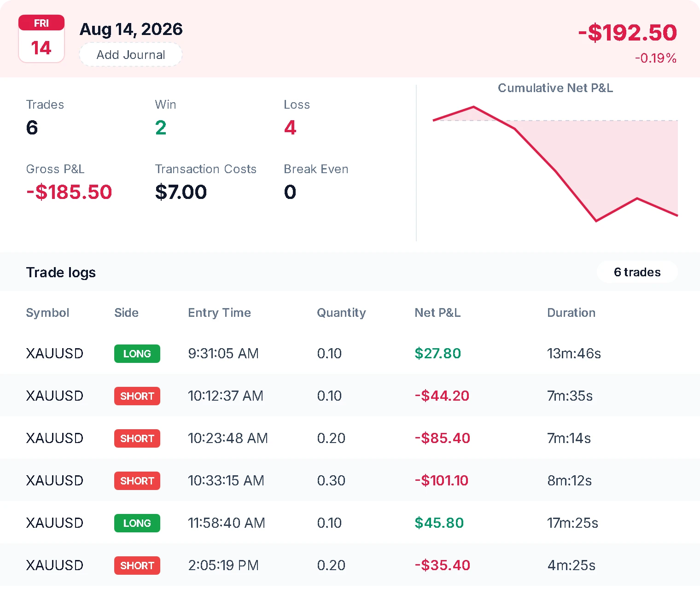Select the -$35.40 net P&L value
This screenshot has height=595, width=700.
(442, 565)
